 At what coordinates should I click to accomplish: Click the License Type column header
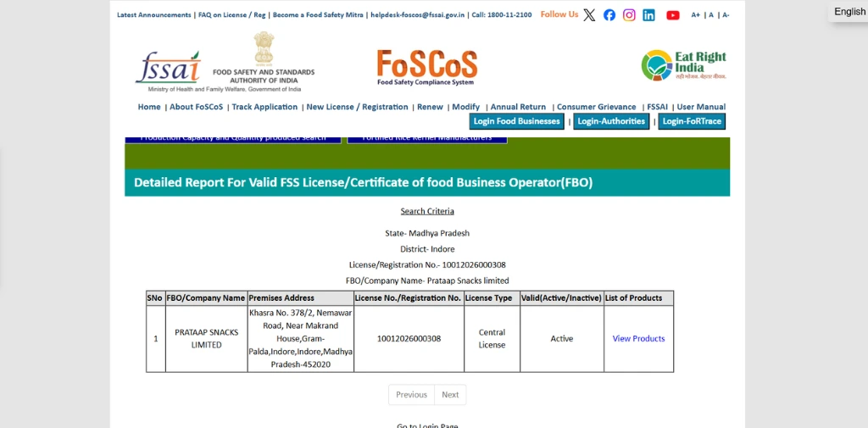coord(492,297)
